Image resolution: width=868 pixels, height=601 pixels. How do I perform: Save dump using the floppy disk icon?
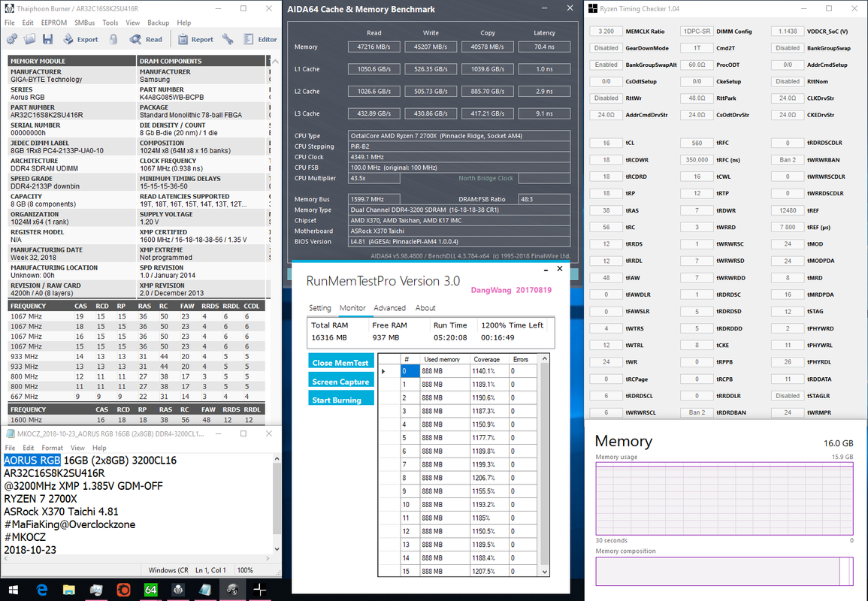click(47, 39)
